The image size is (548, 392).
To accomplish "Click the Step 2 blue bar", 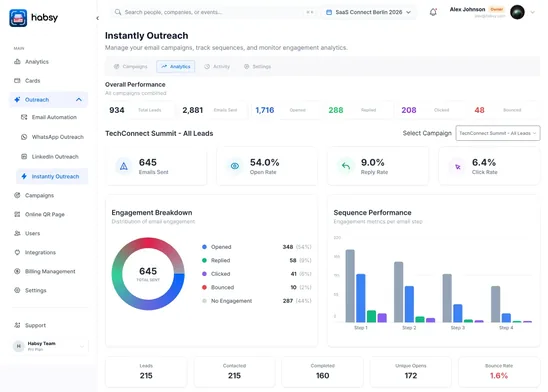I will point(409,304).
